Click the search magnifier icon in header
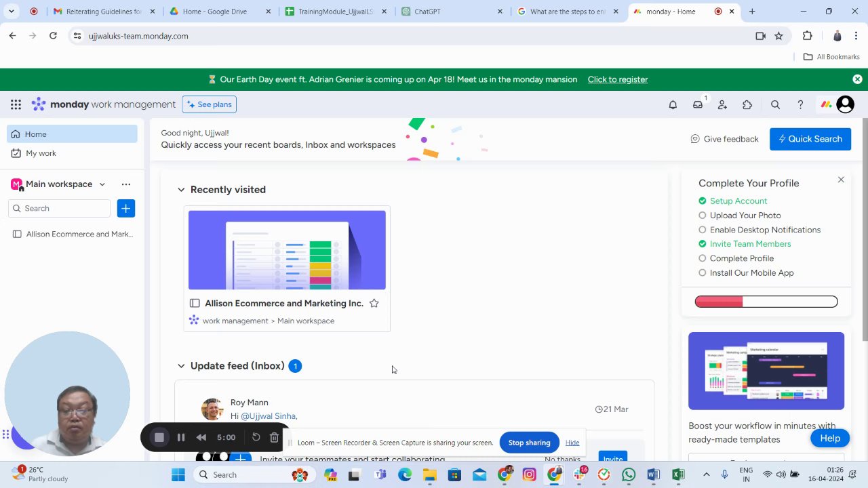The width and height of the screenshot is (868, 488). (x=775, y=104)
